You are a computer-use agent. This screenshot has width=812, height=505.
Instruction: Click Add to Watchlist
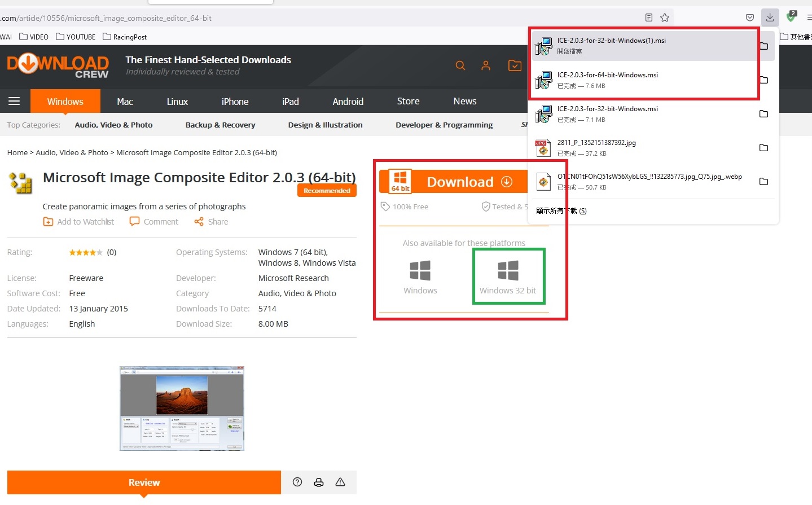(x=79, y=222)
